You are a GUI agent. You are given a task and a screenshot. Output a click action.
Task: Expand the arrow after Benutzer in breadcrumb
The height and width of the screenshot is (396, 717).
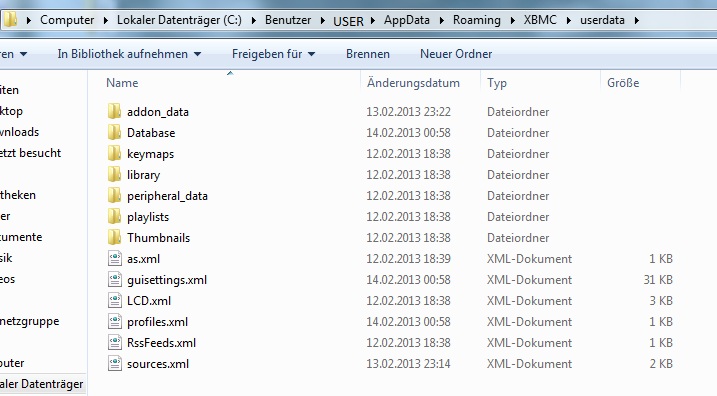pos(322,21)
